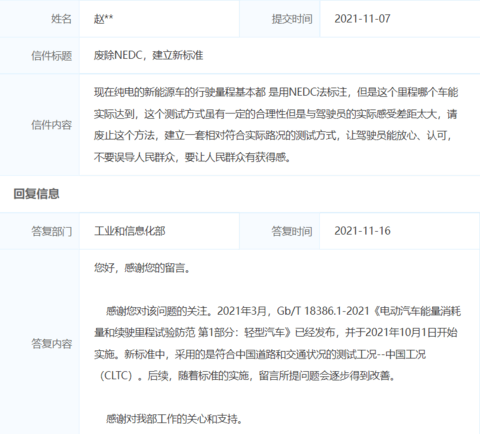Click the 提交时间 label
This screenshot has height=434, width=480.
(x=292, y=19)
